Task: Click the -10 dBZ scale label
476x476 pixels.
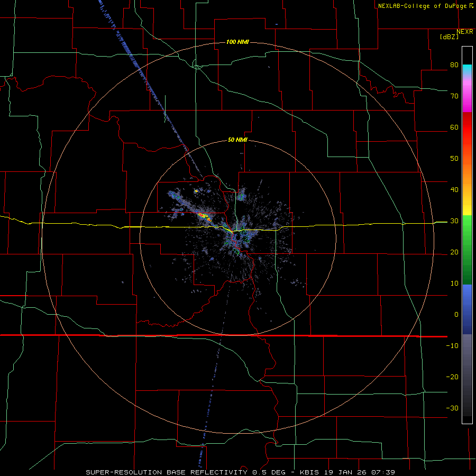Action: pos(452,346)
